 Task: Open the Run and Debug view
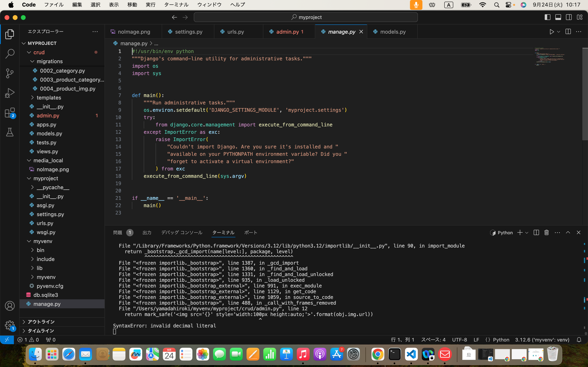[10, 93]
